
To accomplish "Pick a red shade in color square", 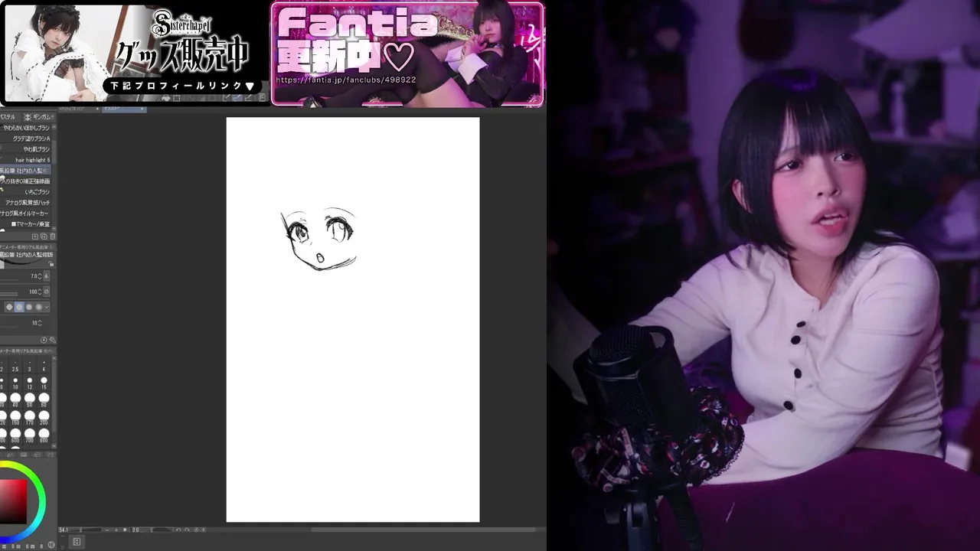I will tap(13, 501).
